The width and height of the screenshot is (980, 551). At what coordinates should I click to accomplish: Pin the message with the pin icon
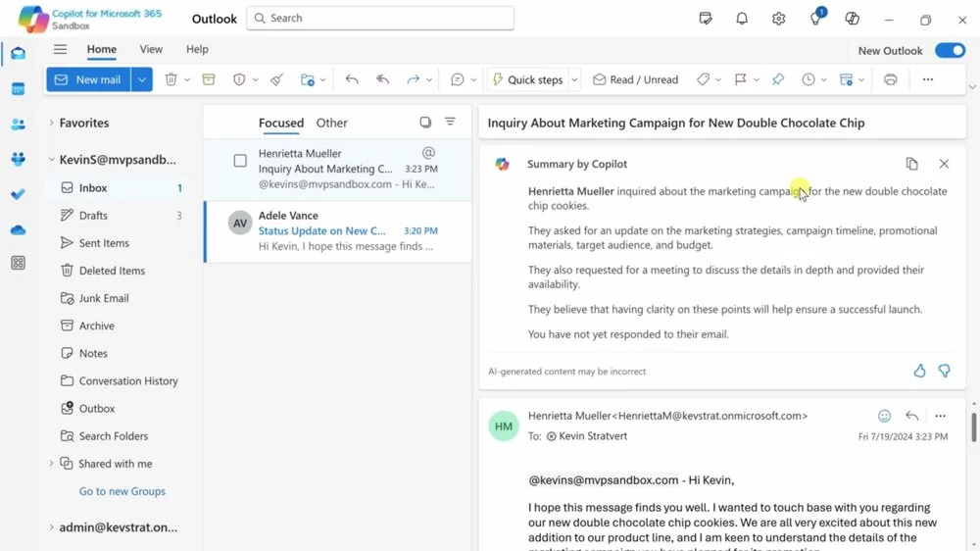click(x=778, y=79)
